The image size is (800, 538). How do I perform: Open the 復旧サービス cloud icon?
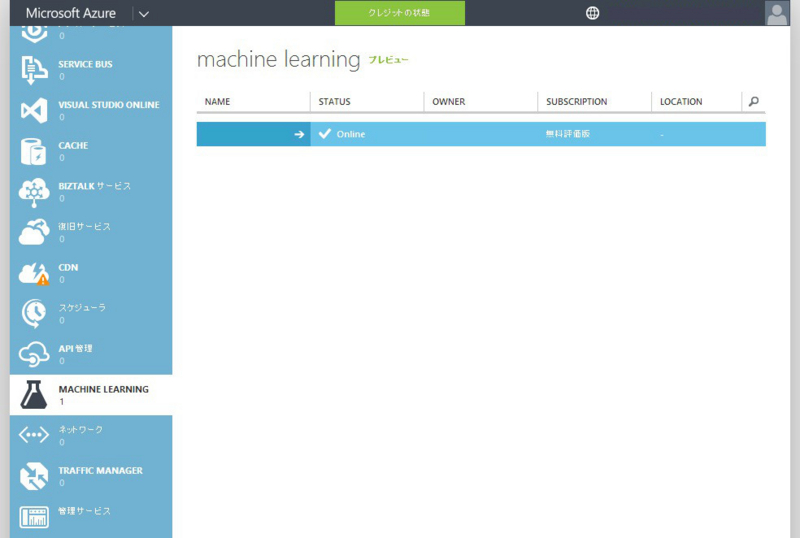(34, 232)
